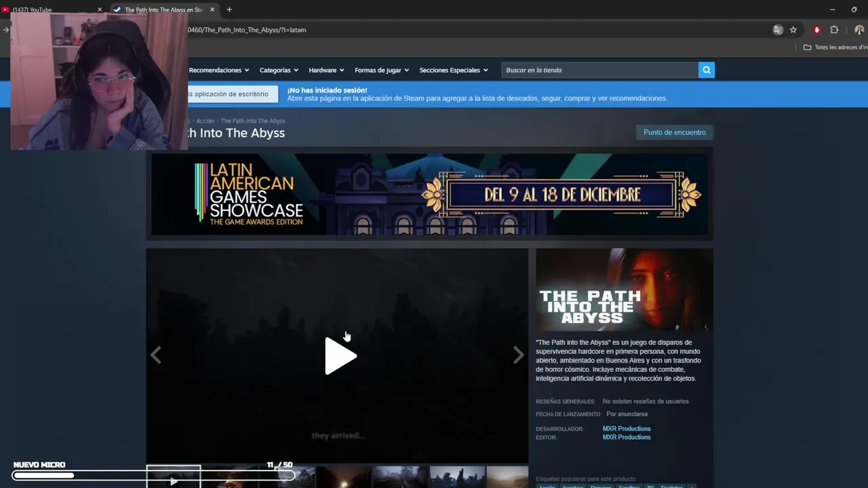Open the browser extensions puzzle icon
The height and width of the screenshot is (488, 868).
834,30
